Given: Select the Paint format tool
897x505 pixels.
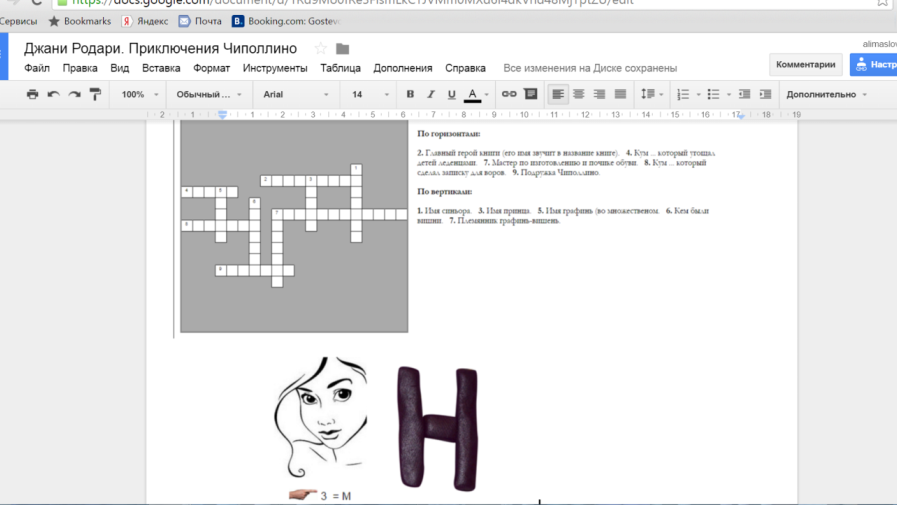Looking at the screenshot, I should 95,94.
